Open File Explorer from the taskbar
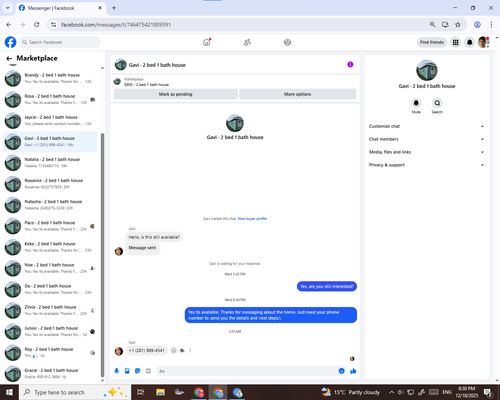The height and width of the screenshot is (400, 500). tap(160, 392)
